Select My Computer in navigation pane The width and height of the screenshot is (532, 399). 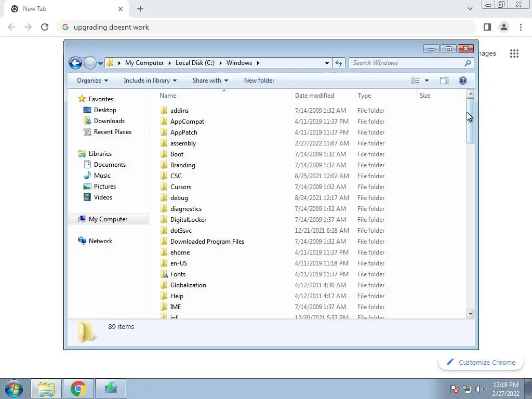click(108, 219)
